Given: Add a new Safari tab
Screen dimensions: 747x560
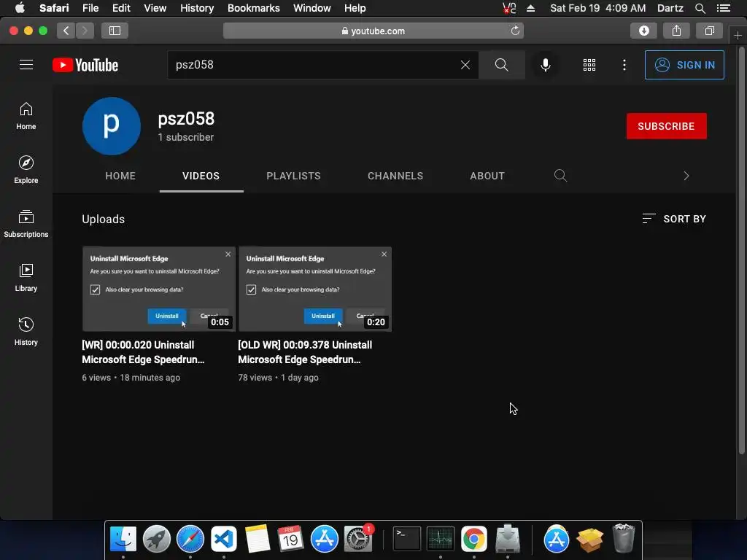Looking at the screenshot, I should pos(738,35).
